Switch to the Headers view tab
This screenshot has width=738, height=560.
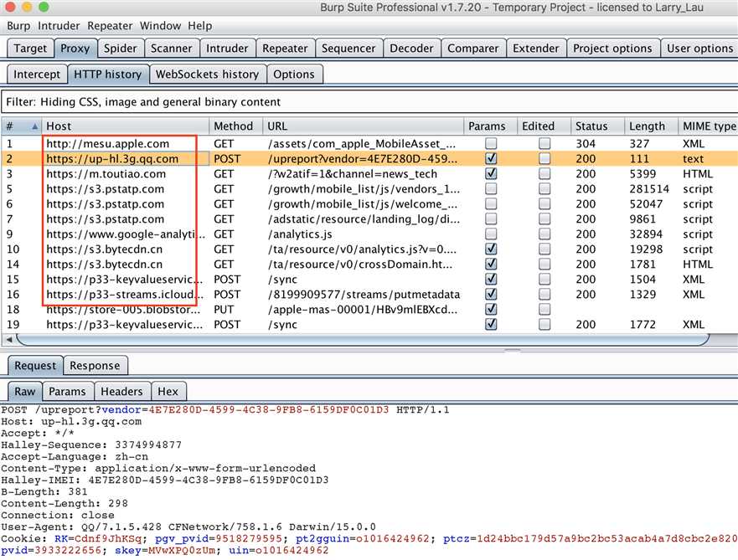click(121, 391)
